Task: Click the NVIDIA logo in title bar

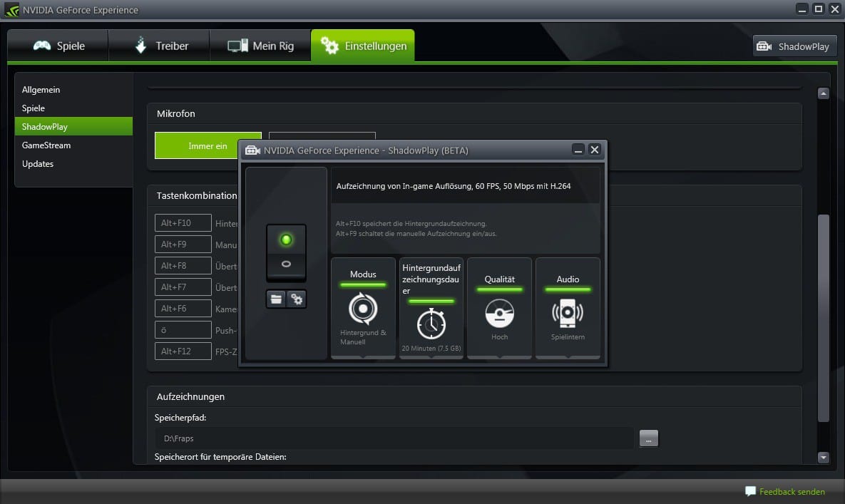Action: [x=12, y=10]
